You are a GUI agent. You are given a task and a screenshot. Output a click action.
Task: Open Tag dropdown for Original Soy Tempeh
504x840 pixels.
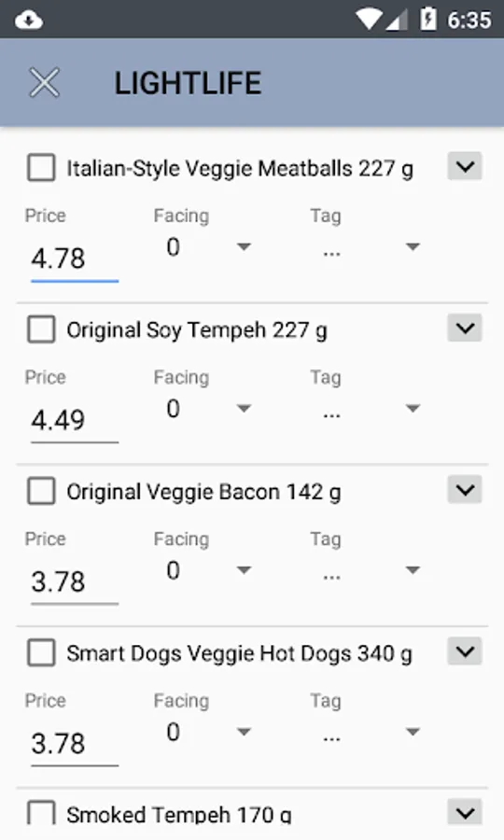pos(369,409)
